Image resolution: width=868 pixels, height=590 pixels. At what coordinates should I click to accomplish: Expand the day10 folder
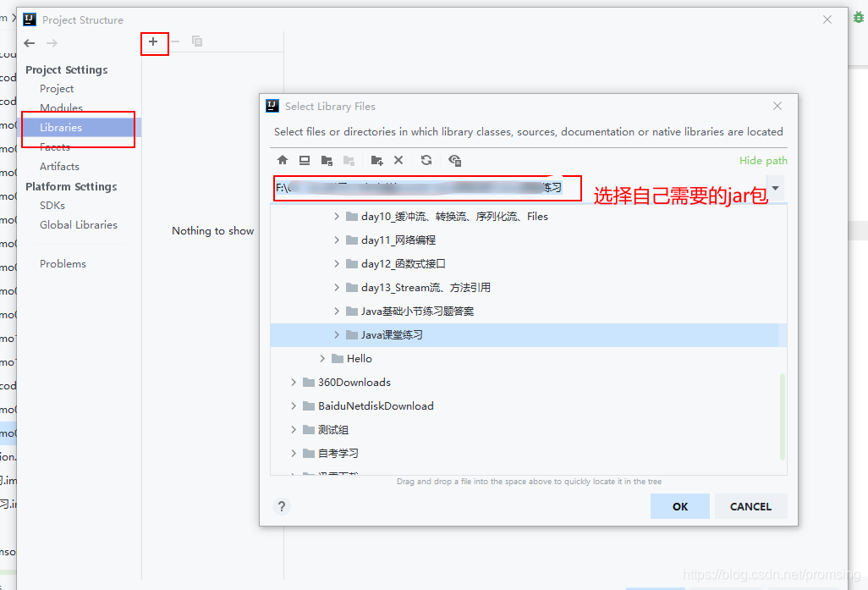pyautogui.click(x=337, y=216)
